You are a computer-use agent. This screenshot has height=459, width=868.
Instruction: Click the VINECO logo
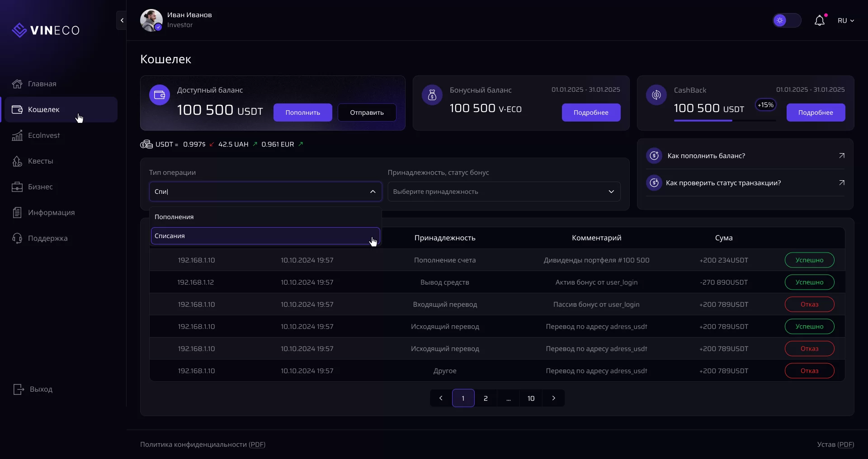click(x=46, y=30)
